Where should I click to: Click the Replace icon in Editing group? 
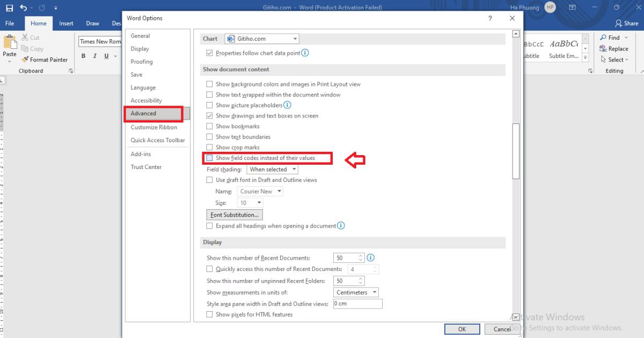[603, 48]
